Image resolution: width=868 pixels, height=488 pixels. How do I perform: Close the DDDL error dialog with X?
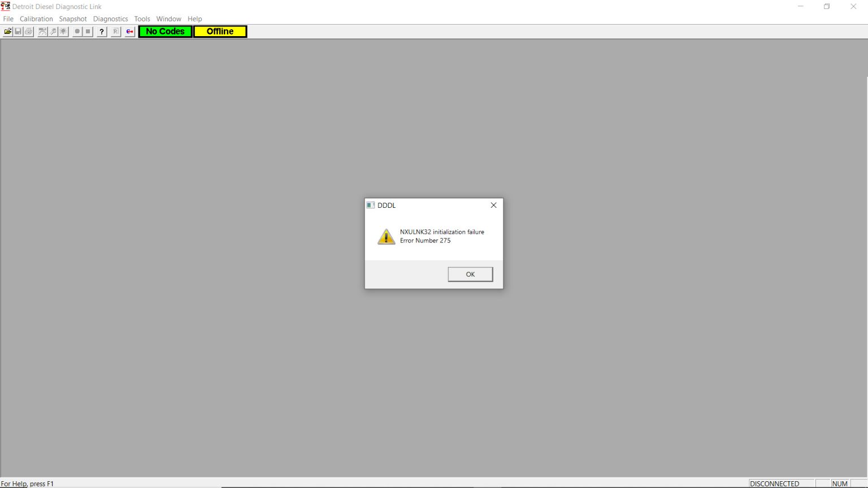click(493, 206)
